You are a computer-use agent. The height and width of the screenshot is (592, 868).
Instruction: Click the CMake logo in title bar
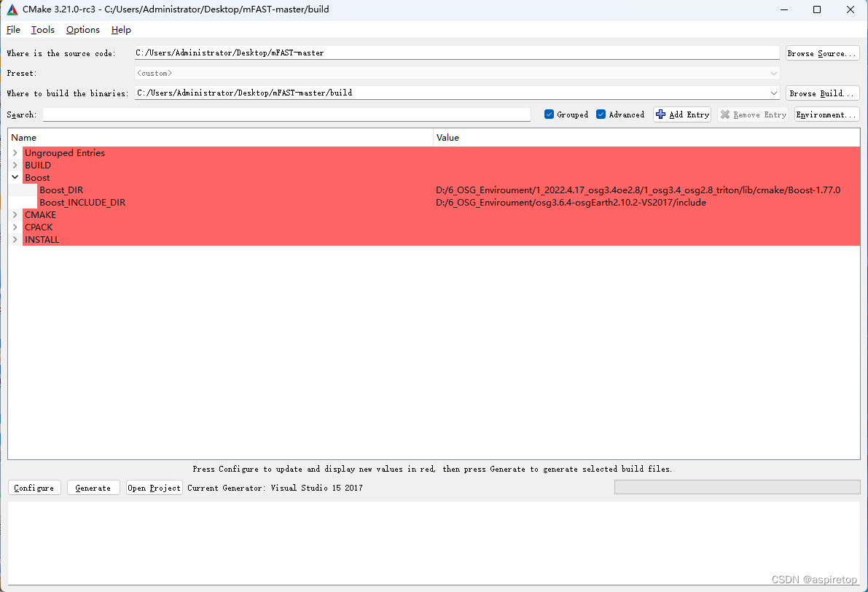point(12,9)
